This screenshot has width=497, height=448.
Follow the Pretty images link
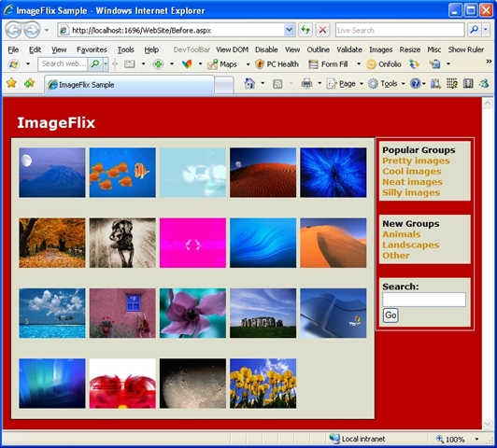pyautogui.click(x=416, y=161)
